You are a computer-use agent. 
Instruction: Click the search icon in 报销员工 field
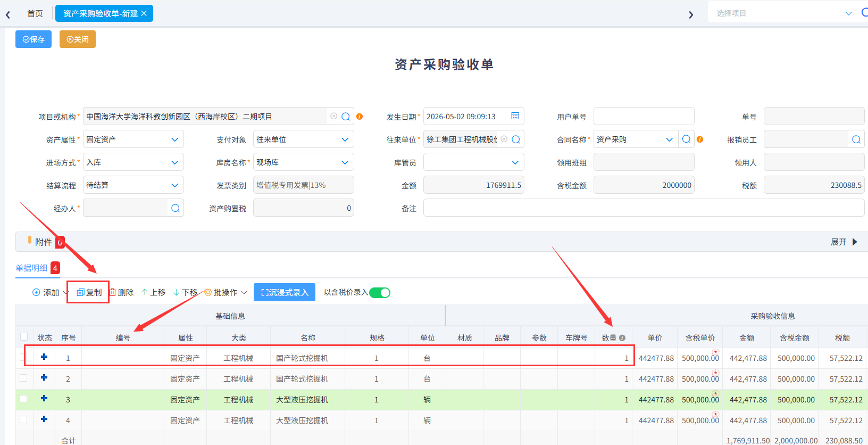pos(856,139)
